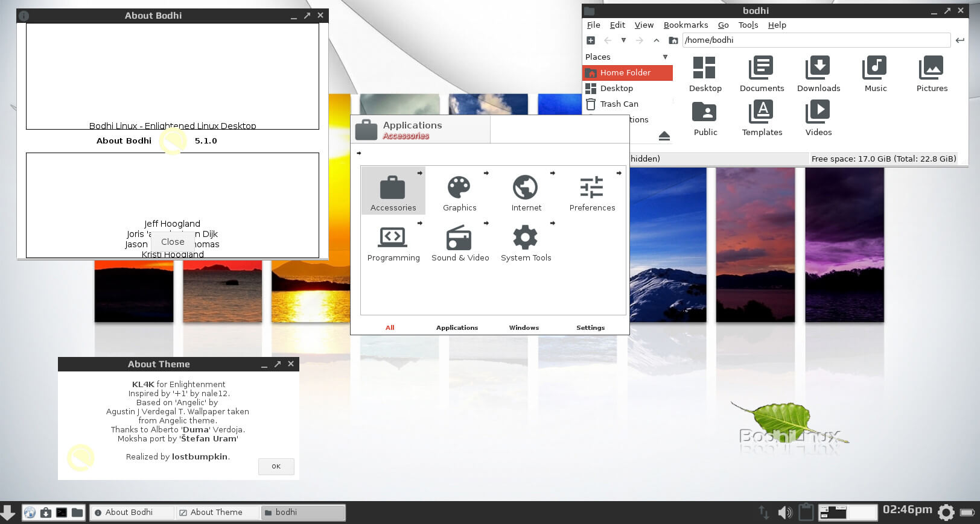Viewport: 980px width, 524px height.
Task: Select Trash Can in Places sidebar
Action: [x=628, y=104]
